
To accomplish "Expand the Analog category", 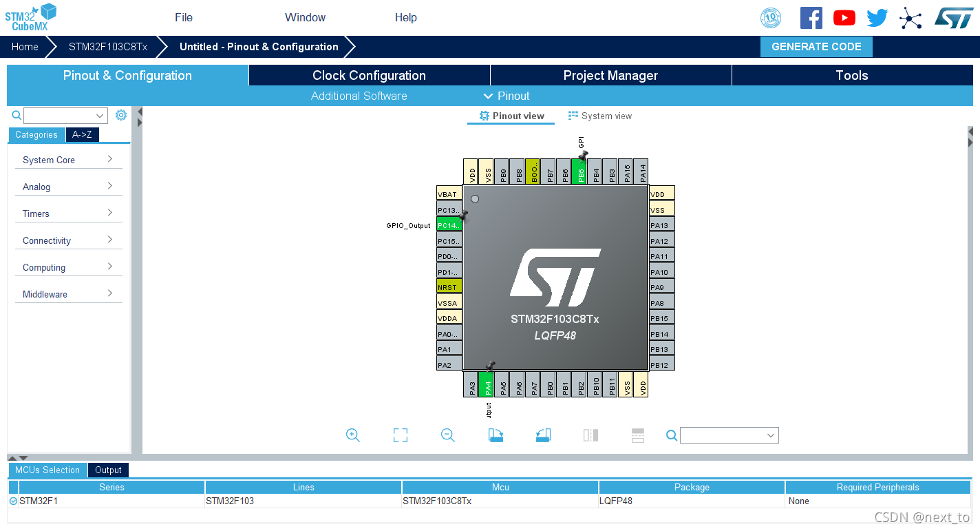I will pyautogui.click(x=69, y=187).
